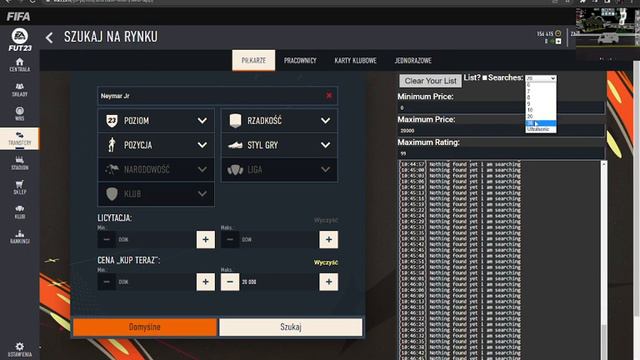Open the Searches dropdown box

(x=541, y=78)
